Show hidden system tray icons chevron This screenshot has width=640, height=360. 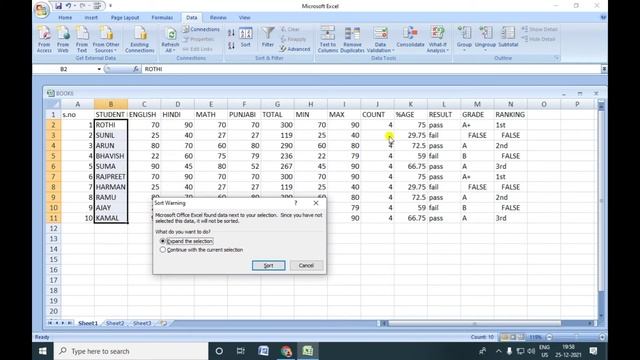498,351
